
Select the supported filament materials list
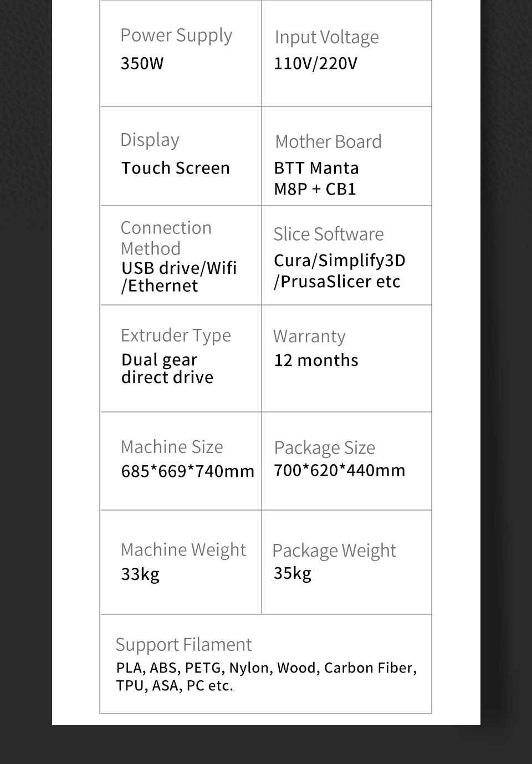click(266, 676)
